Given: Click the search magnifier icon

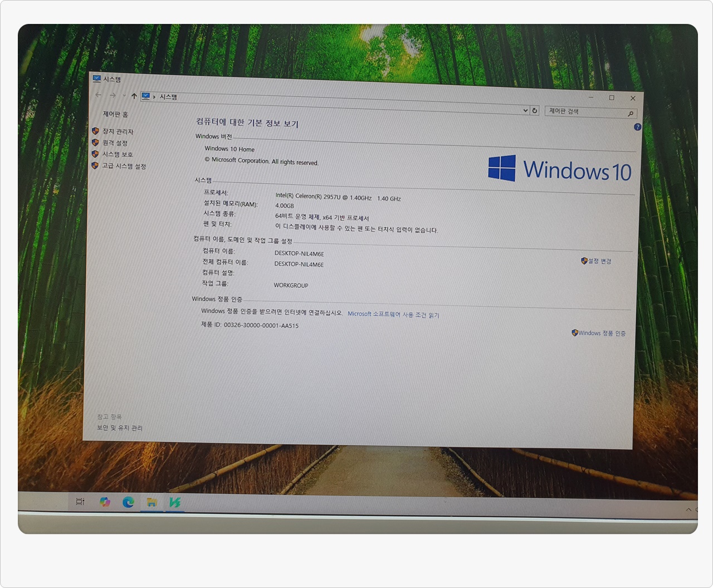Looking at the screenshot, I should click(x=631, y=114).
